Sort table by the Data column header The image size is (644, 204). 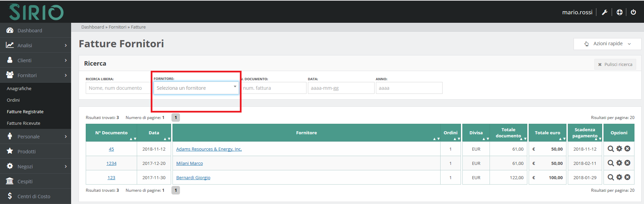154,133
